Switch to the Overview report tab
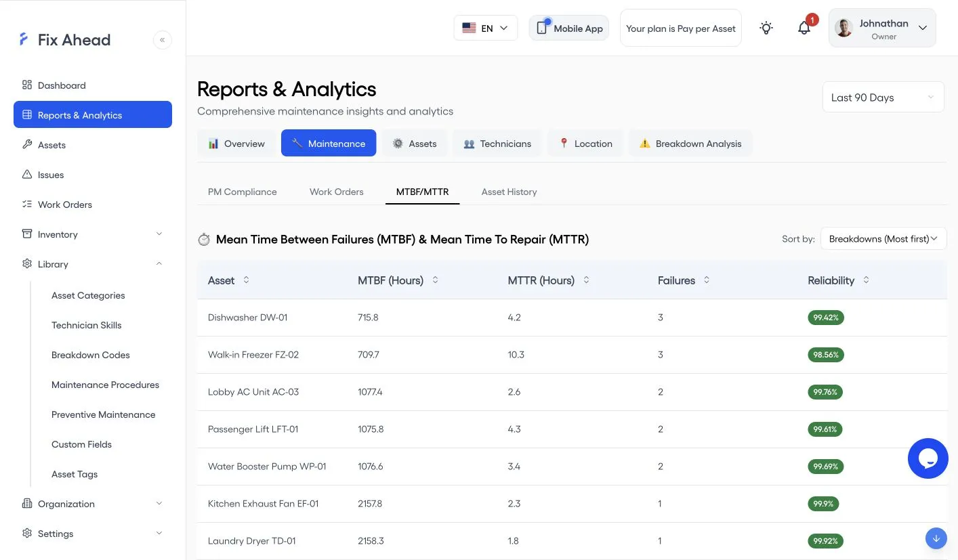 tap(236, 144)
